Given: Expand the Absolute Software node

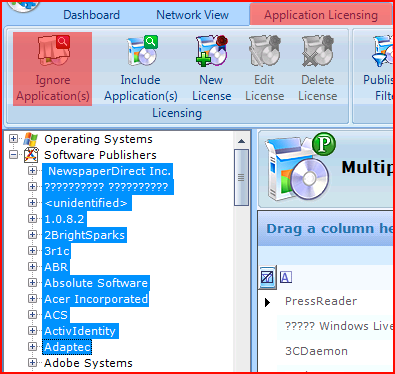Looking at the screenshot, I should pos(32,282).
